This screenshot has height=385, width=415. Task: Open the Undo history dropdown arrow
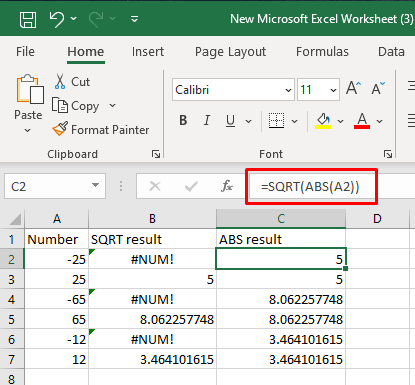(74, 19)
